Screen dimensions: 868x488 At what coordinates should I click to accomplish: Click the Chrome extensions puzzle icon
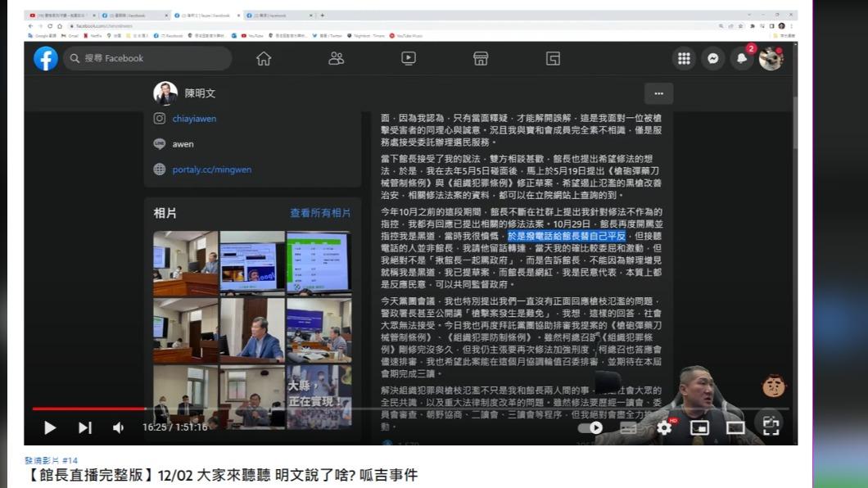(x=753, y=26)
